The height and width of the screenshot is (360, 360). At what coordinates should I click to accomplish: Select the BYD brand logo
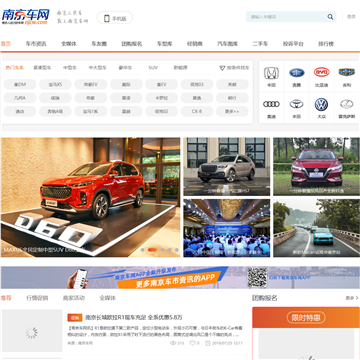[x=321, y=72]
